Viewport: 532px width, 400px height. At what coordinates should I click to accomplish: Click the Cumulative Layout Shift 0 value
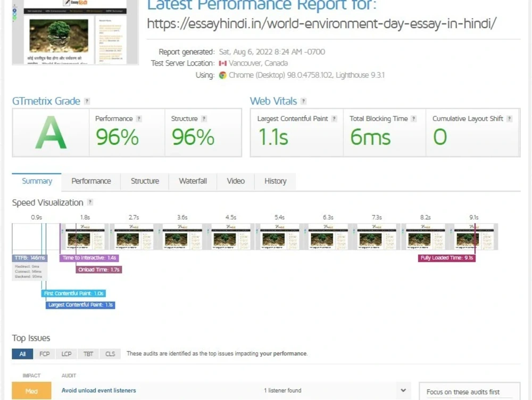pos(440,137)
